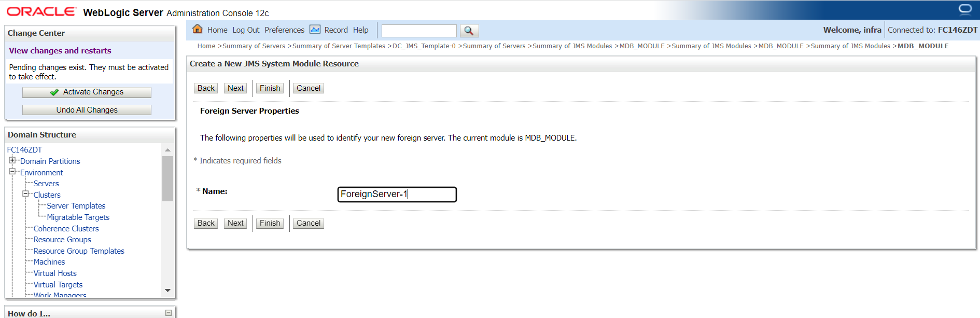
Task: Open Preferences from the toolbar
Action: [284, 30]
